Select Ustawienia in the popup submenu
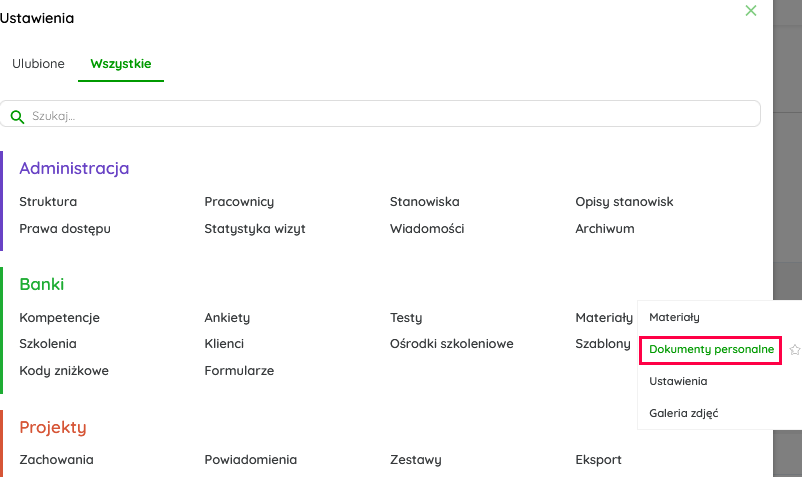The width and height of the screenshot is (802, 477). pyautogui.click(x=678, y=381)
